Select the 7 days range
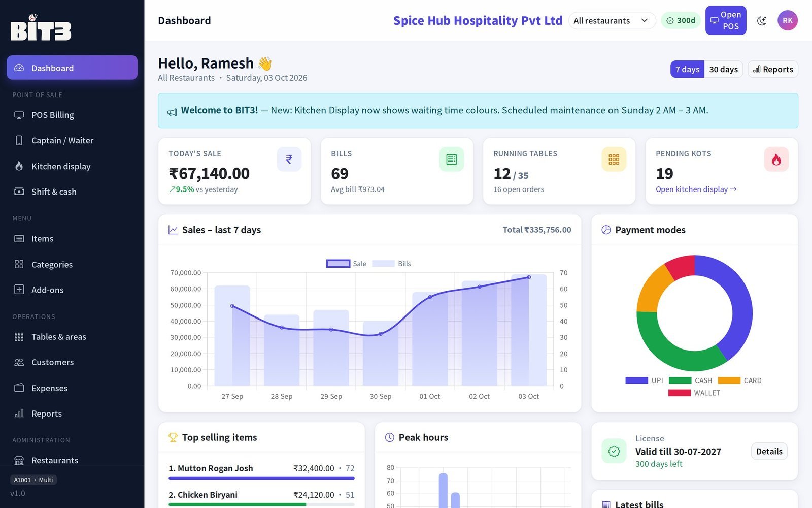 coord(687,69)
